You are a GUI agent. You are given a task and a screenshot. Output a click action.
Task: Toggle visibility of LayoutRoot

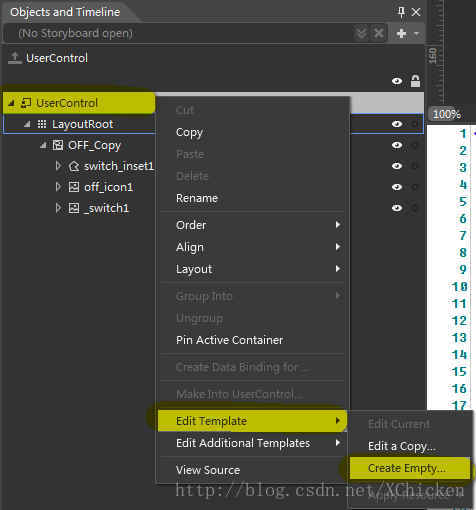point(397,124)
